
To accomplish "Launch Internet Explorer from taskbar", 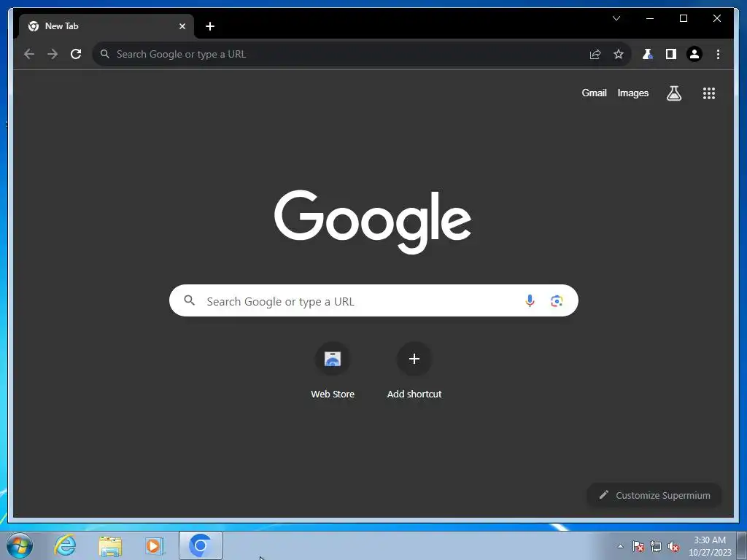I will click(x=65, y=545).
